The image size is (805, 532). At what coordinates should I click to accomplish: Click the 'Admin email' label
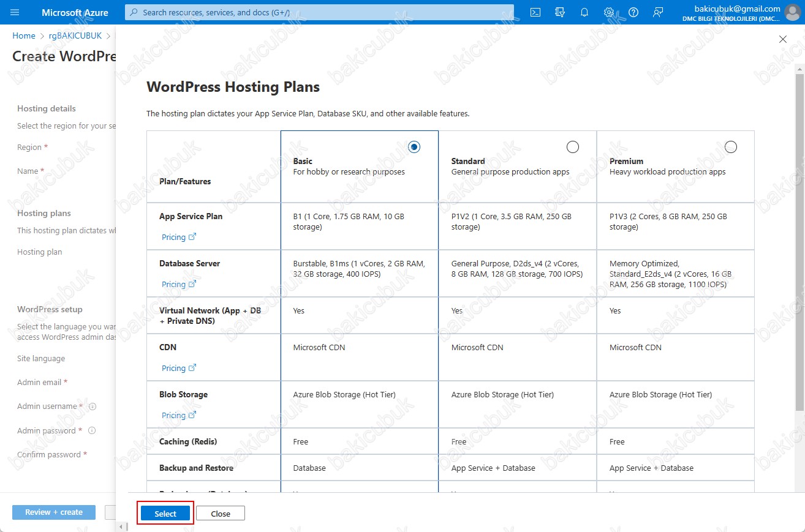pyautogui.click(x=39, y=383)
